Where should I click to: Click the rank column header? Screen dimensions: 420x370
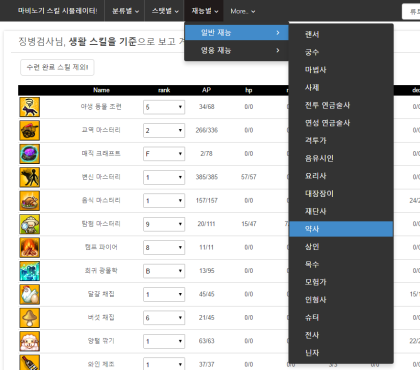click(x=164, y=90)
